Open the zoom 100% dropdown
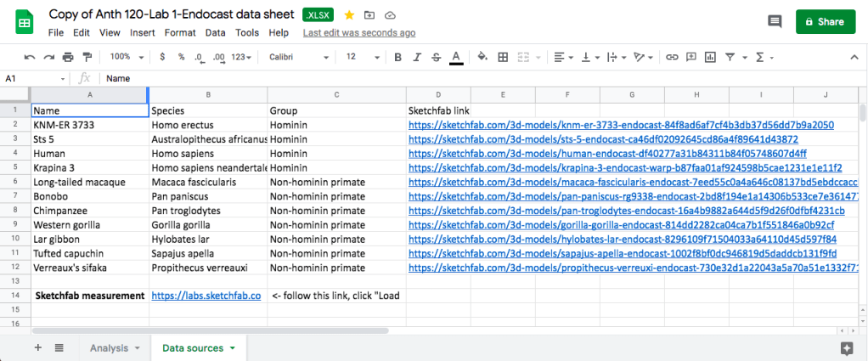The height and width of the screenshot is (361, 868). (x=126, y=57)
